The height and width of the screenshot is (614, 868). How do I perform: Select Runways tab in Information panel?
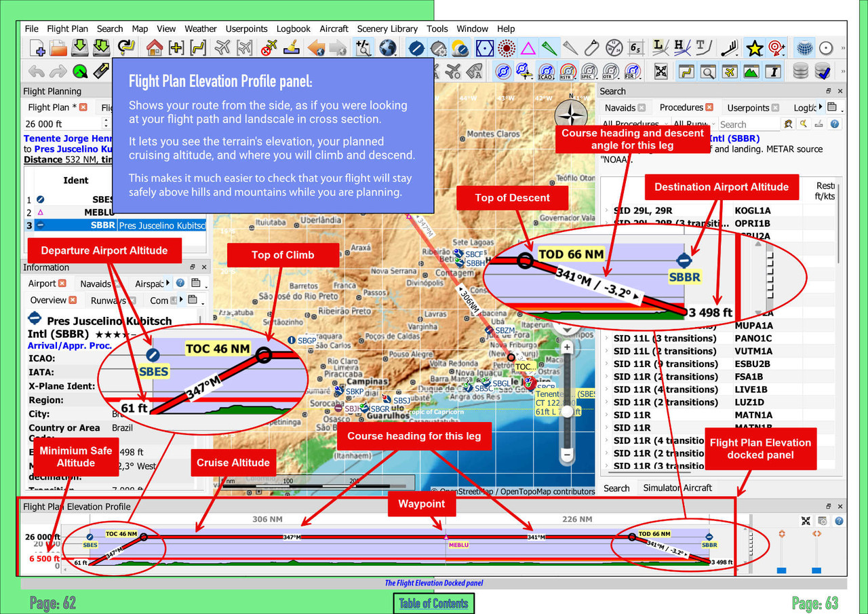[x=113, y=300]
